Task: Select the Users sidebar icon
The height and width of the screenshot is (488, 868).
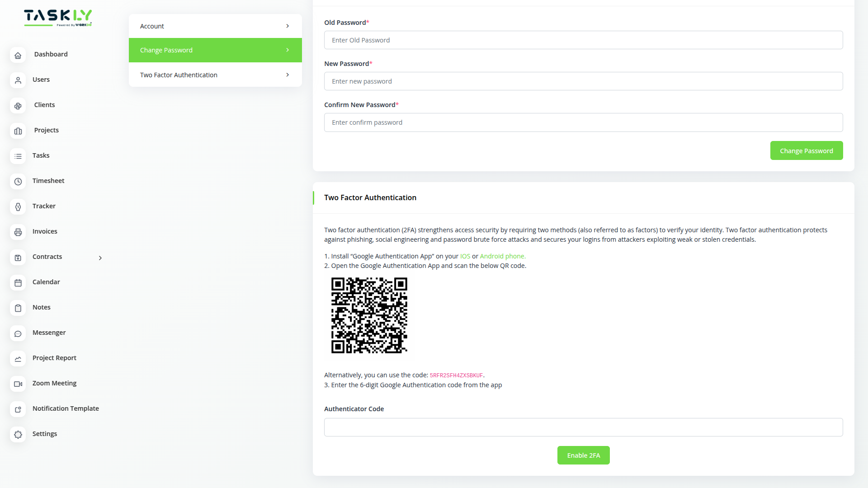Action: click(x=18, y=80)
